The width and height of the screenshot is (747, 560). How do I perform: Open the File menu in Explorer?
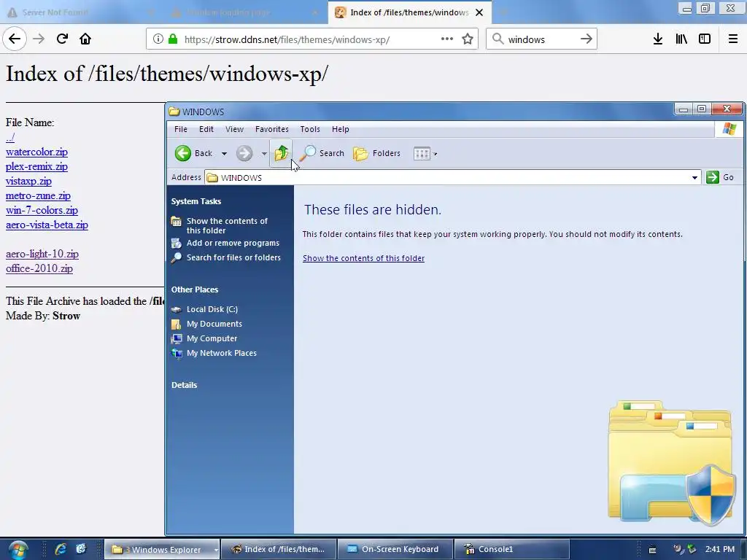click(181, 129)
